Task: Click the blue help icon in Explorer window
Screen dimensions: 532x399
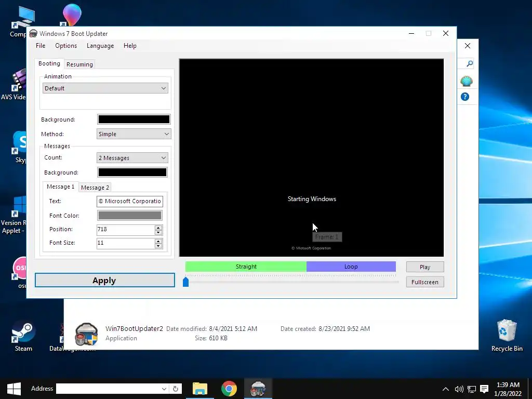Action: click(x=465, y=97)
